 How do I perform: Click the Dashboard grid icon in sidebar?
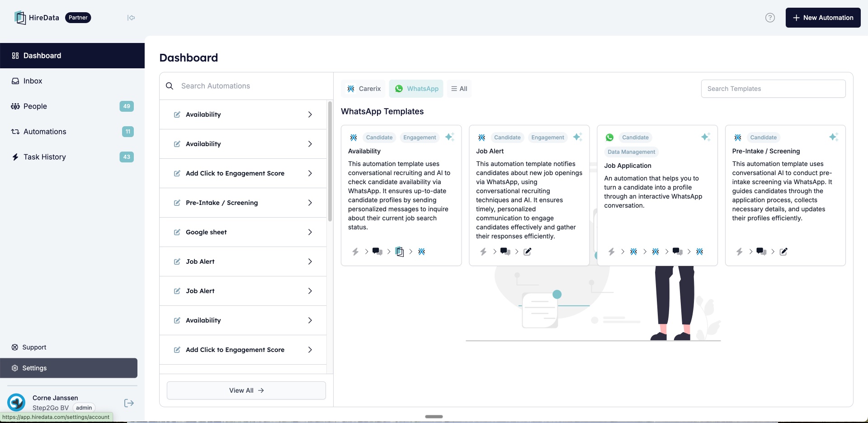15,56
